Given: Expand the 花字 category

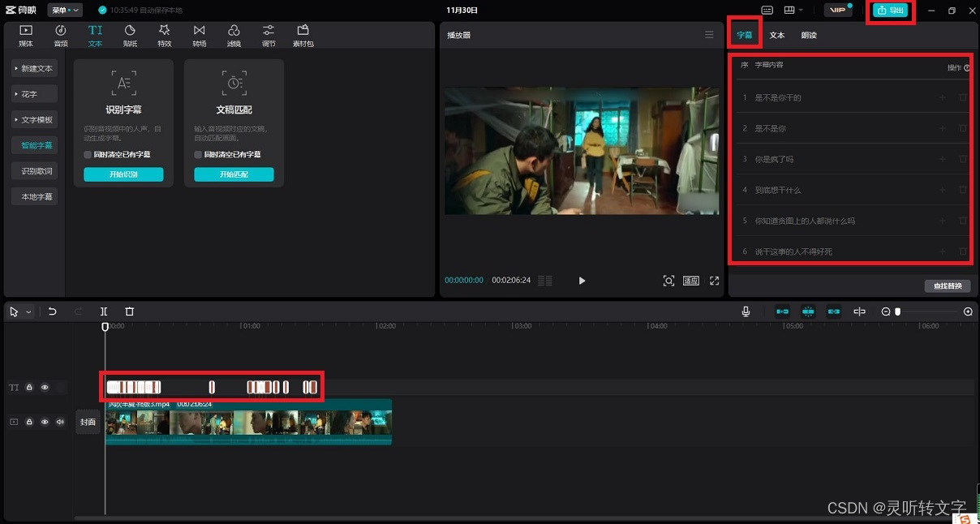Looking at the screenshot, I should click(33, 94).
